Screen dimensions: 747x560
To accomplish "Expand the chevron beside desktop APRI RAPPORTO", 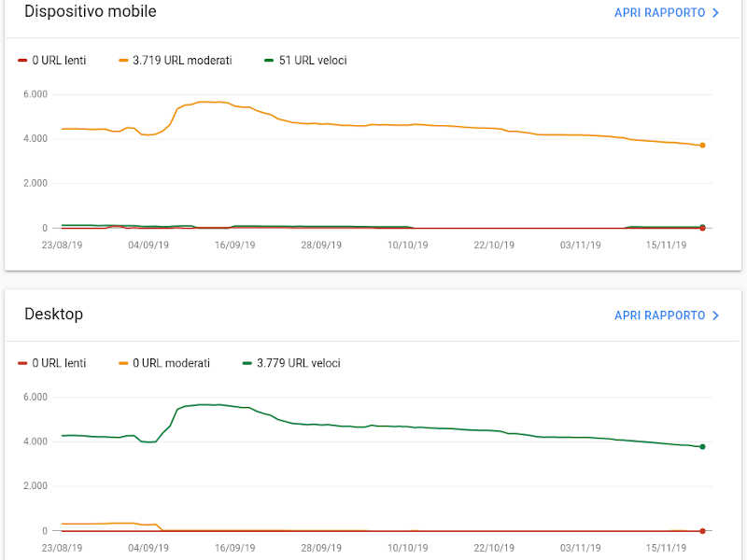I will click(x=715, y=315).
